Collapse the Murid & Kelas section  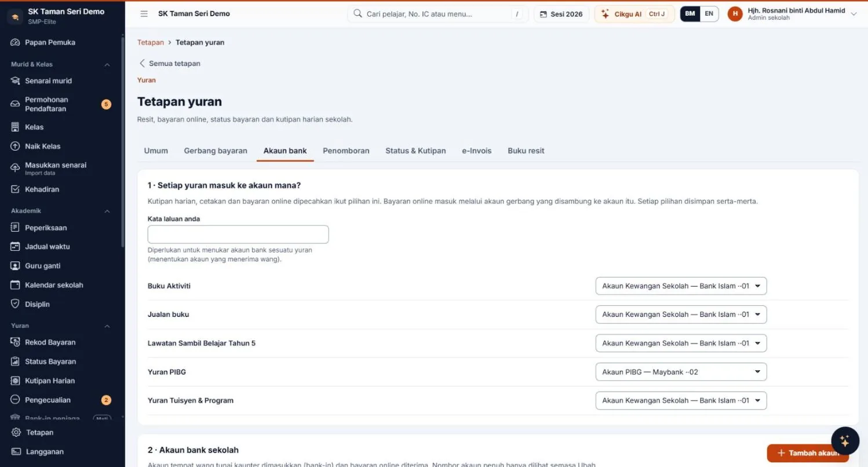pyautogui.click(x=107, y=64)
